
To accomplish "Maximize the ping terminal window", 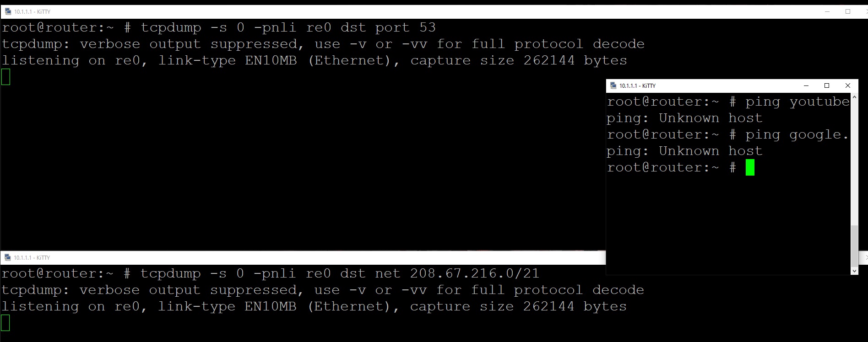I will pyautogui.click(x=827, y=85).
